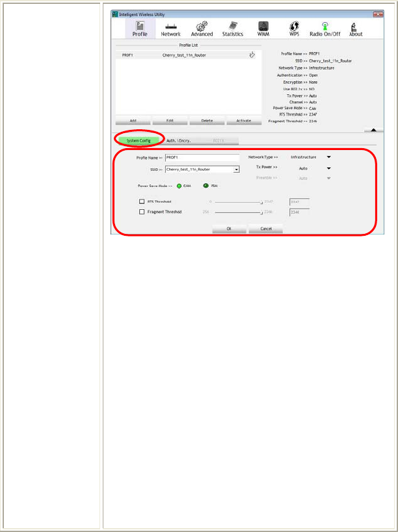
Task: Open the Tx Power dropdown arrow
Action: pos(328,168)
